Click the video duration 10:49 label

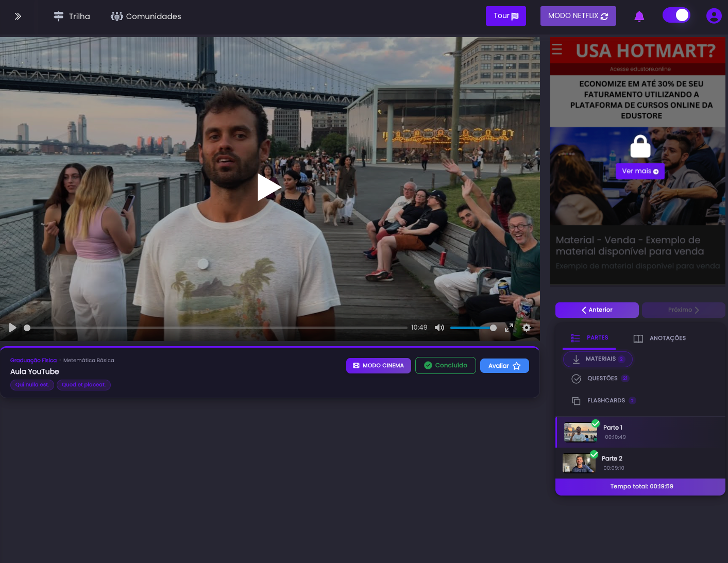coord(419,328)
